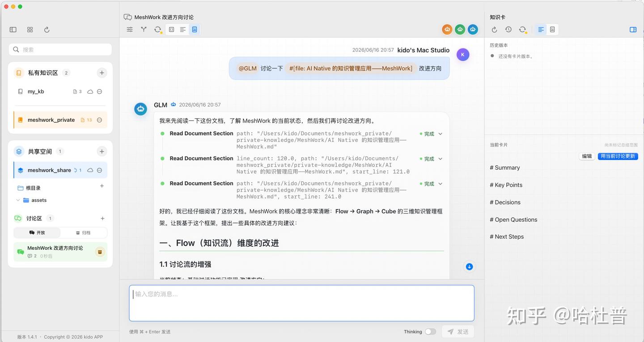Focus the 搜索 search field
Viewport: 644px width, 342px height.
[60, 50]
